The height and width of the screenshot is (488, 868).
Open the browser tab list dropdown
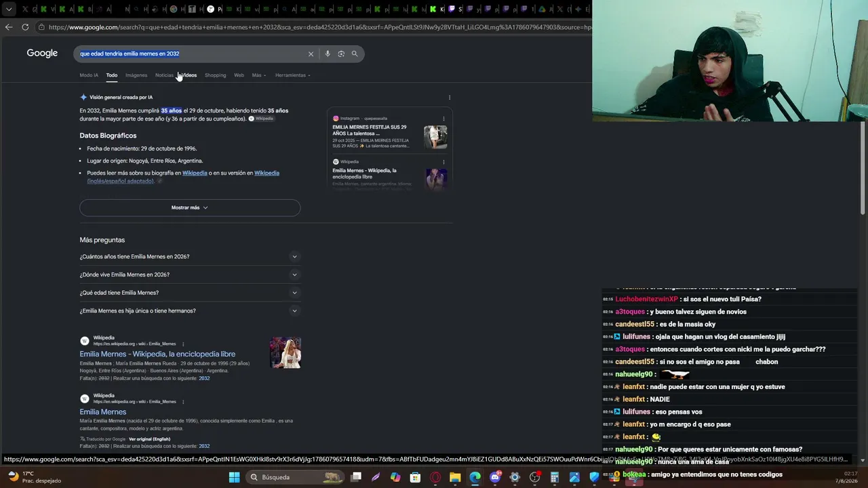point(9,9)
